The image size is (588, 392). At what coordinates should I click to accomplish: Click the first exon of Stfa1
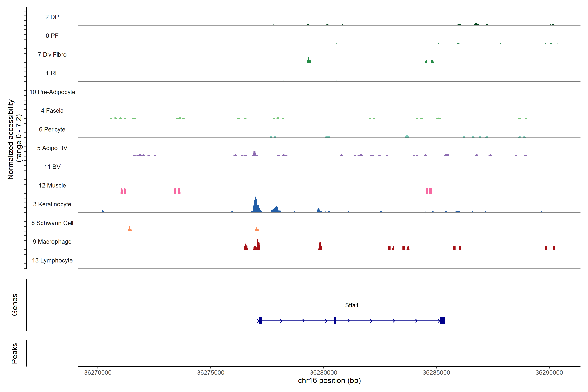pos(260,321)
